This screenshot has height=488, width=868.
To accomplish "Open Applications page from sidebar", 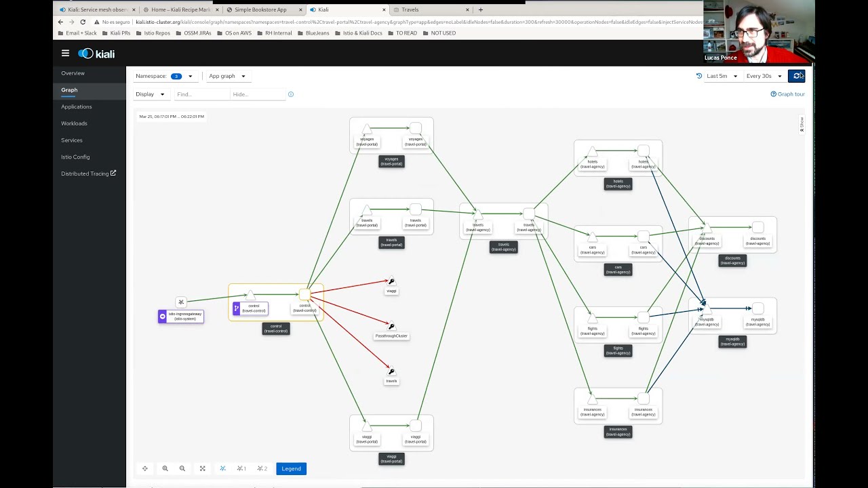I will [77, 106].
